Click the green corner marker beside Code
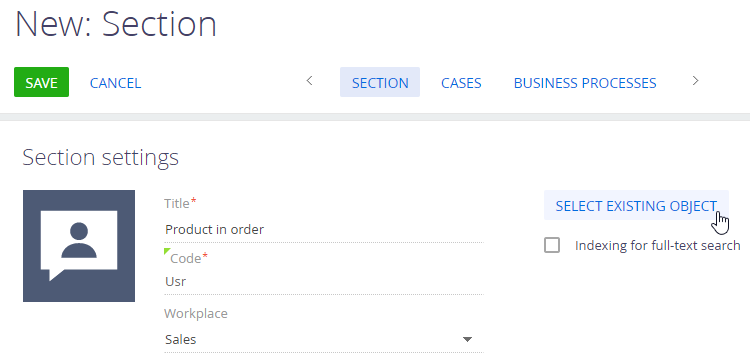The height and width of the screenshot is (361, 750). point(167,251)
